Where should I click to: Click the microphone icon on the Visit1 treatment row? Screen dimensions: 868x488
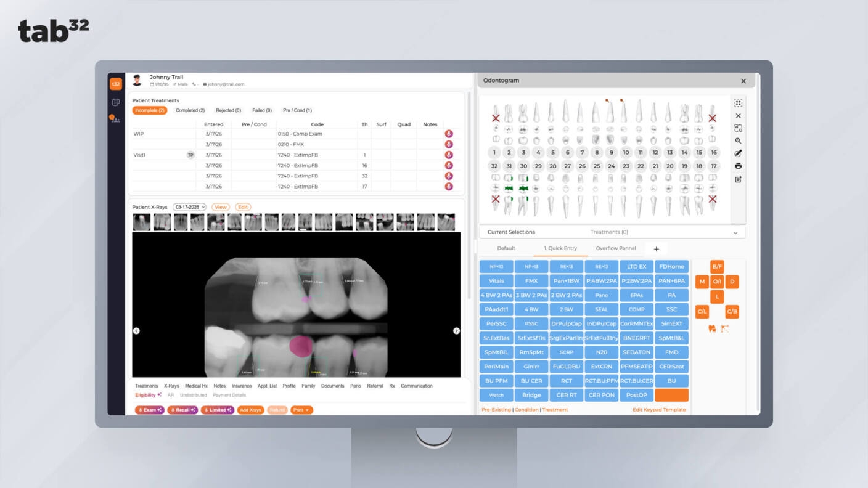(449, 155)
